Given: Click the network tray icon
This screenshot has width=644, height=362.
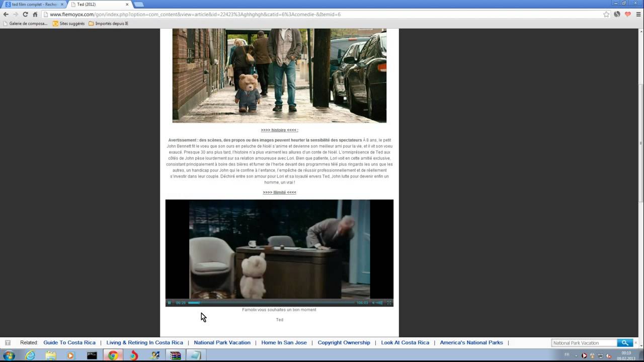Looking at the screenshot, I should (x=601, y=355).
